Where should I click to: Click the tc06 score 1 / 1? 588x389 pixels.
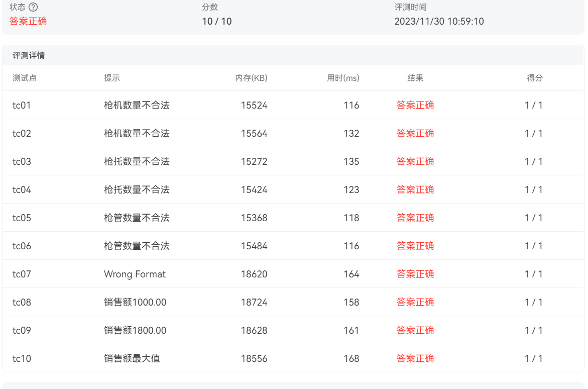[534, 246]
